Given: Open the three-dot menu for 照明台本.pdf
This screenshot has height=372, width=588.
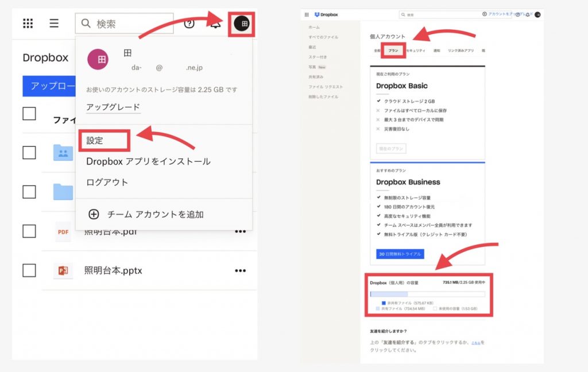Looking at the screenshot, I should click(240, 232).
